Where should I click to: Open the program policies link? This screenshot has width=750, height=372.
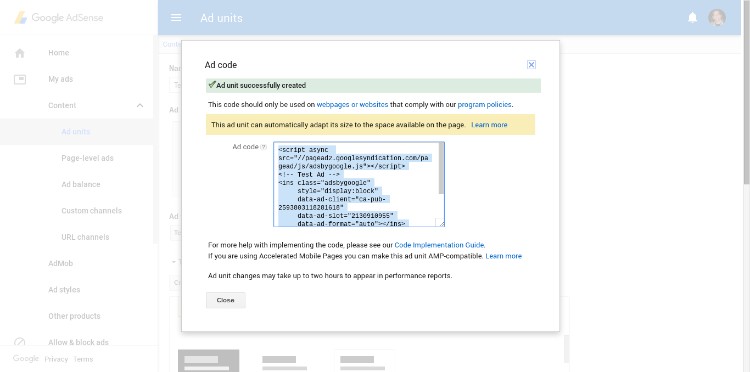click(x=484, y=104)
